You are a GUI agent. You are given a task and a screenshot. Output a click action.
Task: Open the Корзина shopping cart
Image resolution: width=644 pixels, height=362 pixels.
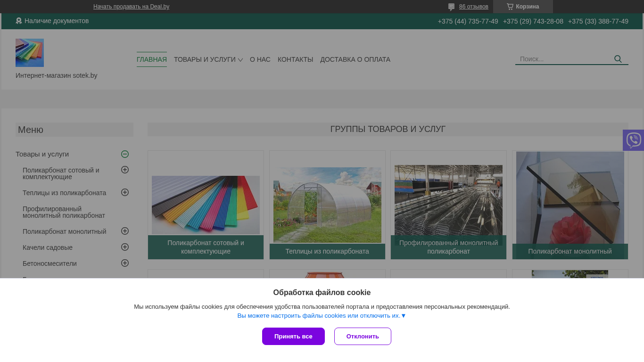523,7
